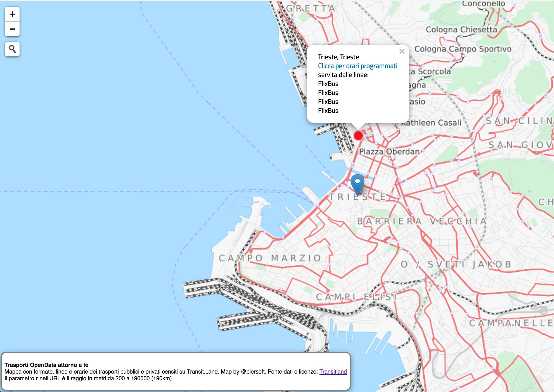Click the CAMPANELLE district label
Image resolution: width=554 pixels, height=392 pixels.
tap(511, 323)
